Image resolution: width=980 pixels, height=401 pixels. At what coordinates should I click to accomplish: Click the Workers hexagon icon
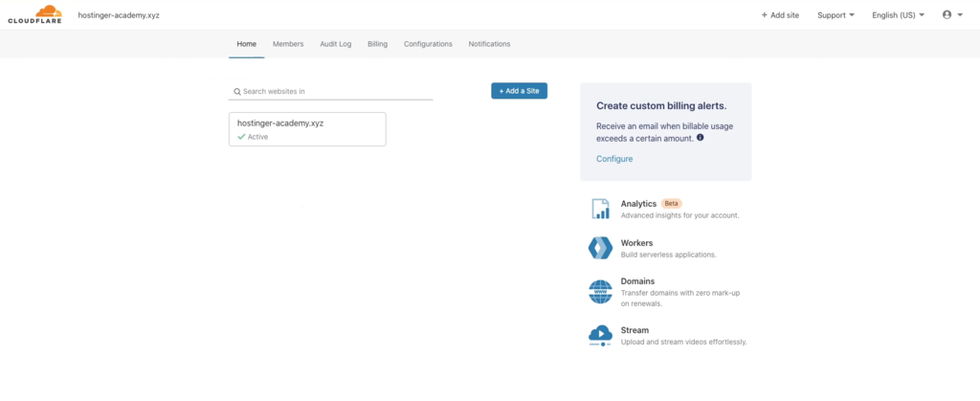[x=600, y=249]
